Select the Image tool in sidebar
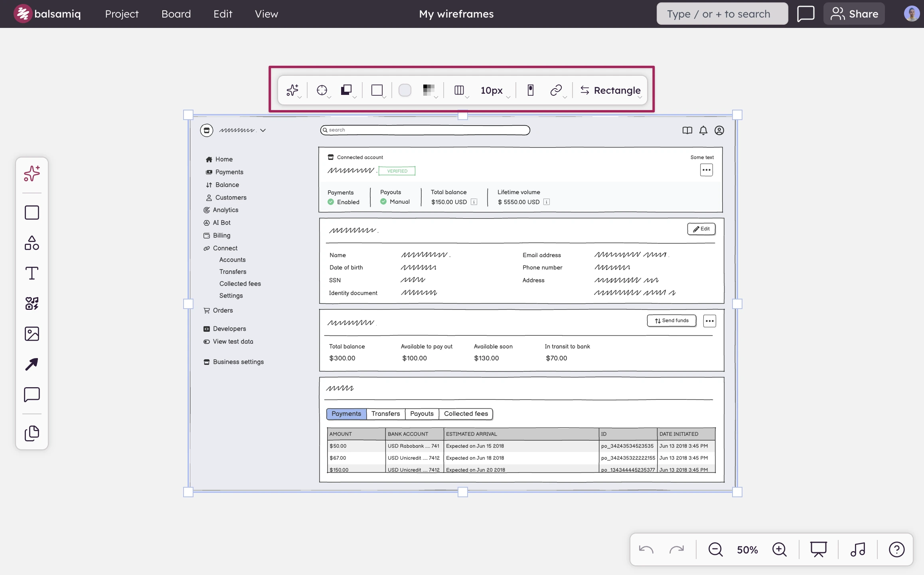This screenshot has height=575, width=924. click(32, 334)
